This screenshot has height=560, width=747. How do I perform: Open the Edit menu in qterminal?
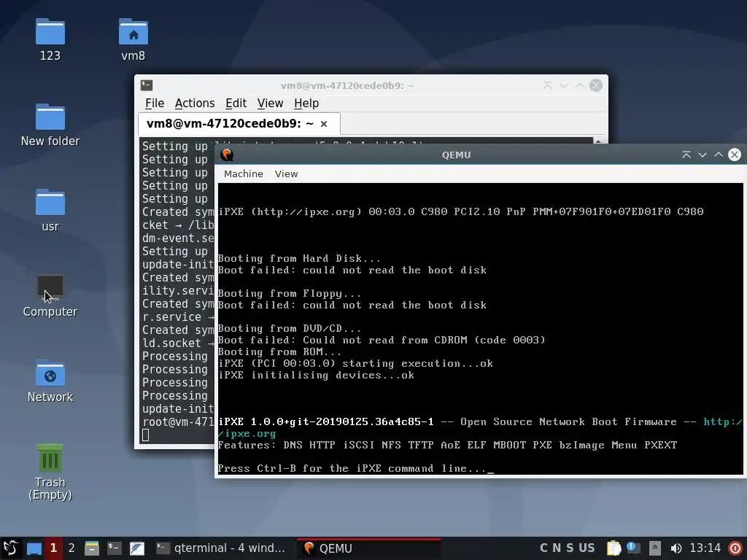236,104
